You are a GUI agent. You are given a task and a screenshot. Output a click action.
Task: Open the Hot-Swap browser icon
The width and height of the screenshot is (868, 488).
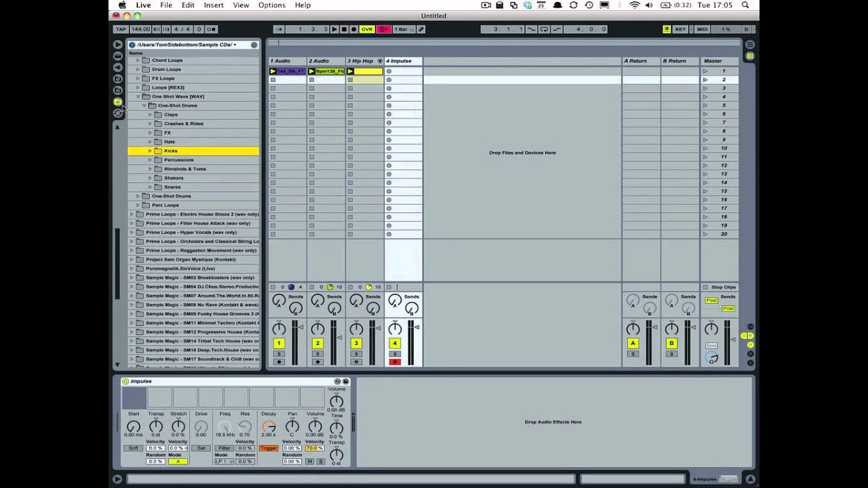[x=118, y=113]
